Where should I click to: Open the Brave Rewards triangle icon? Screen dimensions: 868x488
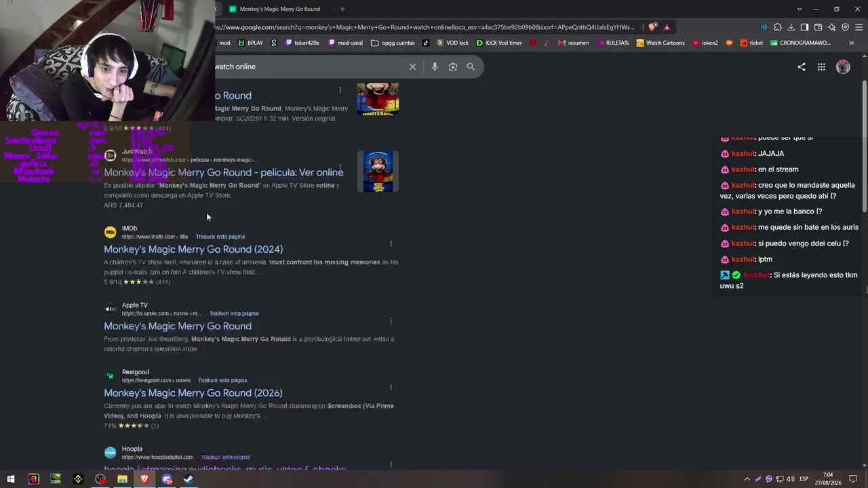(667, 27)
